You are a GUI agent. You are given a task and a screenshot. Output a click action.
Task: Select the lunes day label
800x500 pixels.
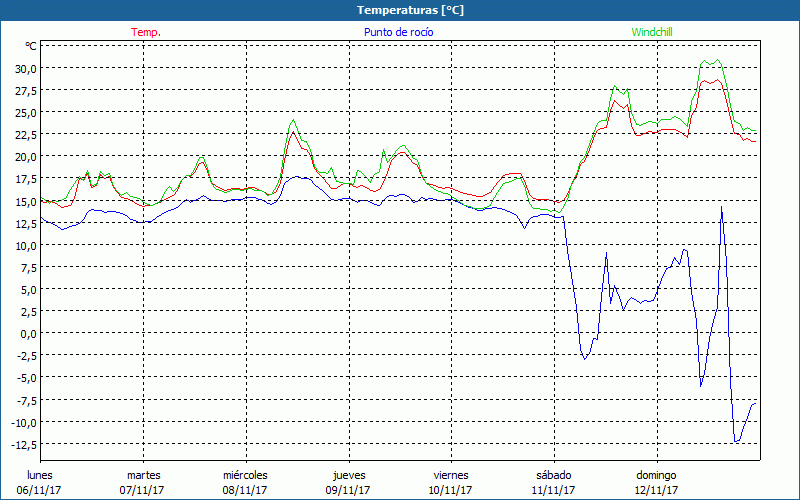tap(40, 475)
